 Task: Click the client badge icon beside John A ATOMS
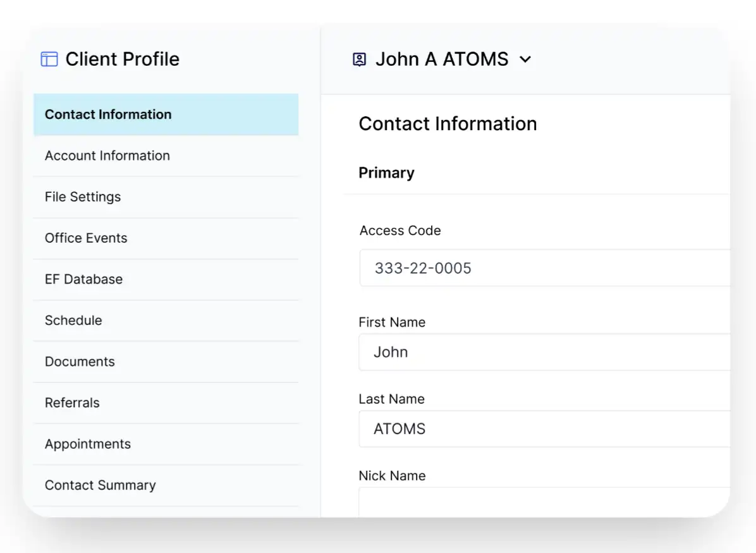click(x=359, y=59)
